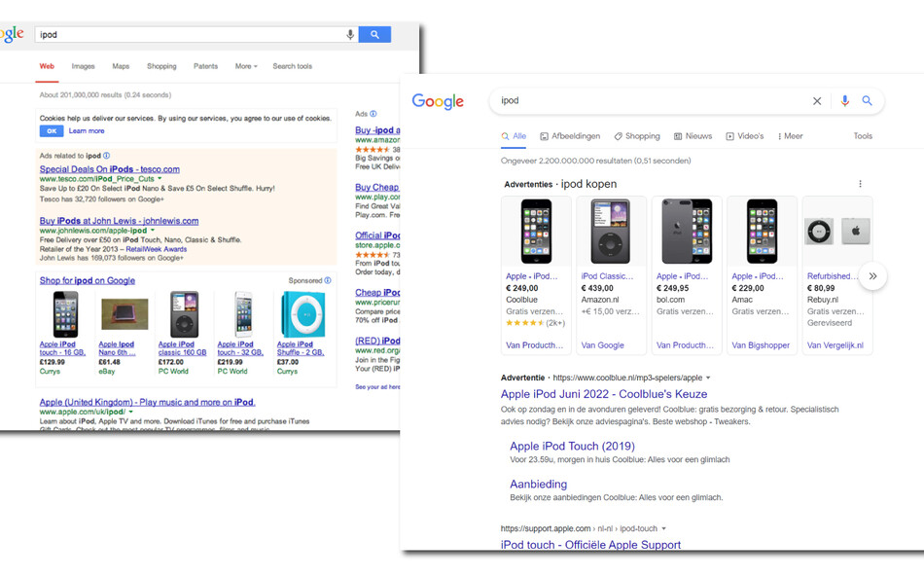The image size is (924, 578).
Task: Click 'Tools' in the new Google window
Action: point(863,136)
